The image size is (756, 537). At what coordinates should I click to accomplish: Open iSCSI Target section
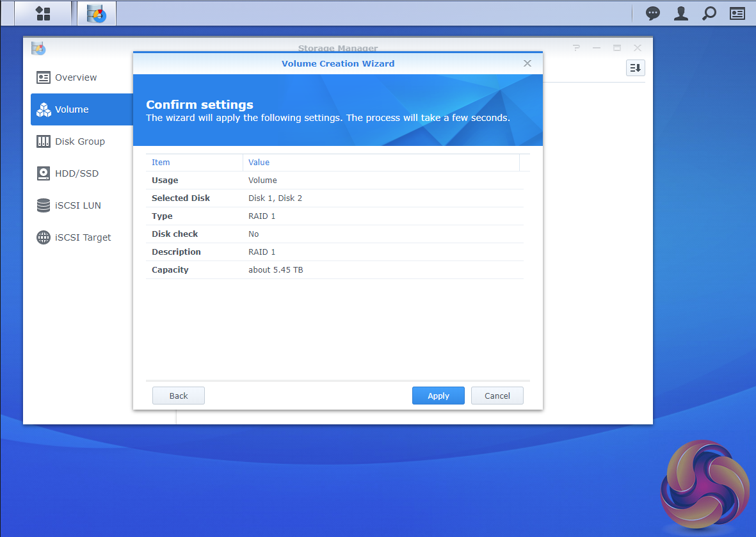pos(82,237)
